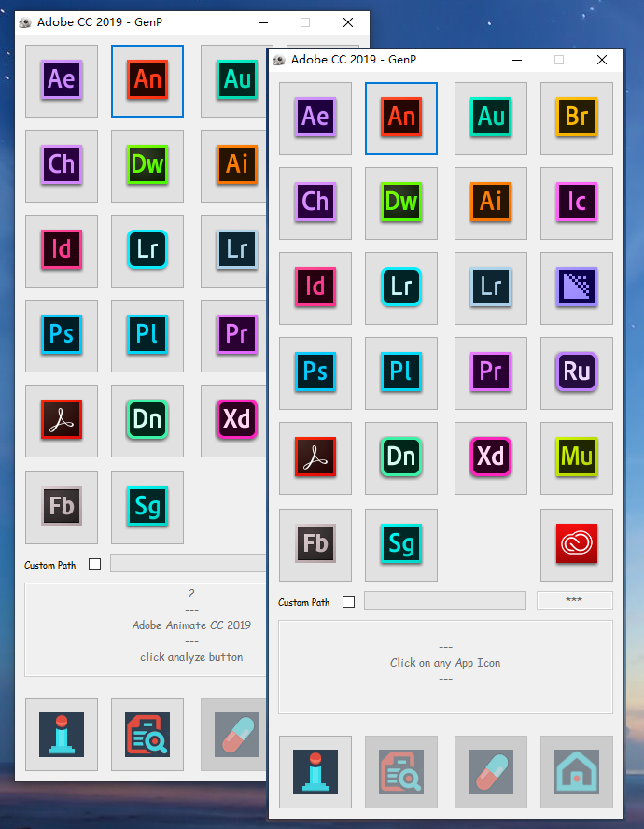Select the Muse (Mu) app icon
This screenshot has width=644, height=829.
click(x=577, y=457)
